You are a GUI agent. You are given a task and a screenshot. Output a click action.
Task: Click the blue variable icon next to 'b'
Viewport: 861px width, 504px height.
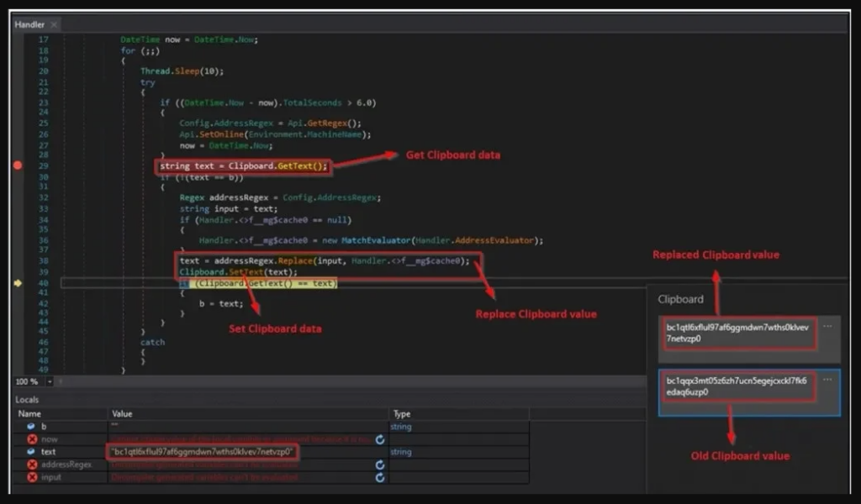(31, 426)
